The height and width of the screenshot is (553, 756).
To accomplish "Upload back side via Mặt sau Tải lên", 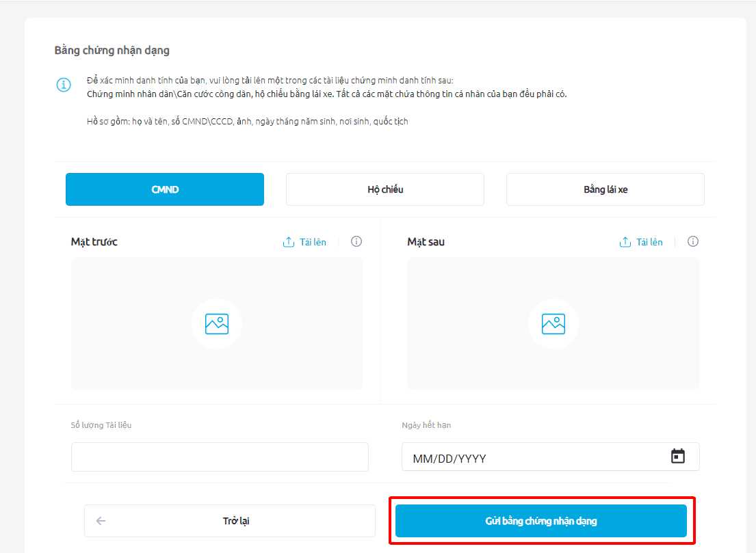I will tap(641, 242).
